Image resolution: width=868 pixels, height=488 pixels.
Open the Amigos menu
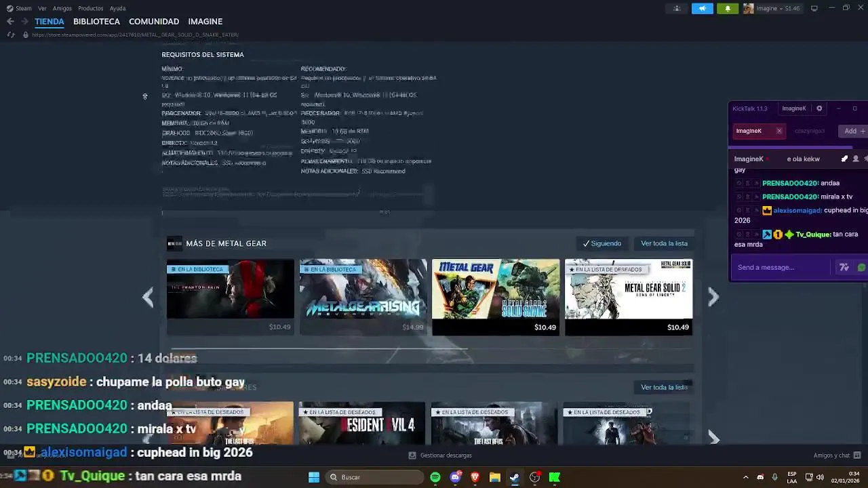tap(62, 8)
